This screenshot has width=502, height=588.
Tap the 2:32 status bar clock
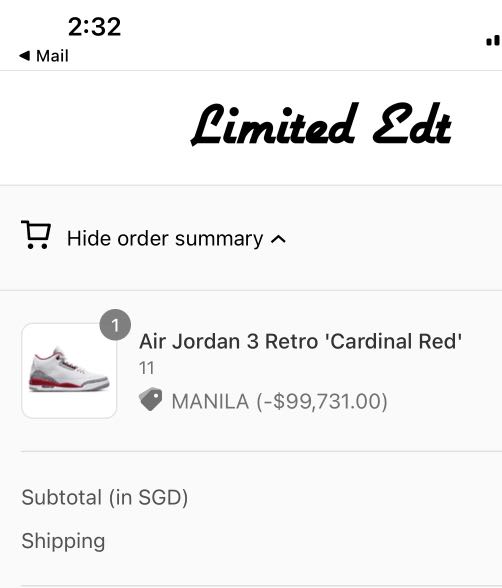tap(94, 27)
